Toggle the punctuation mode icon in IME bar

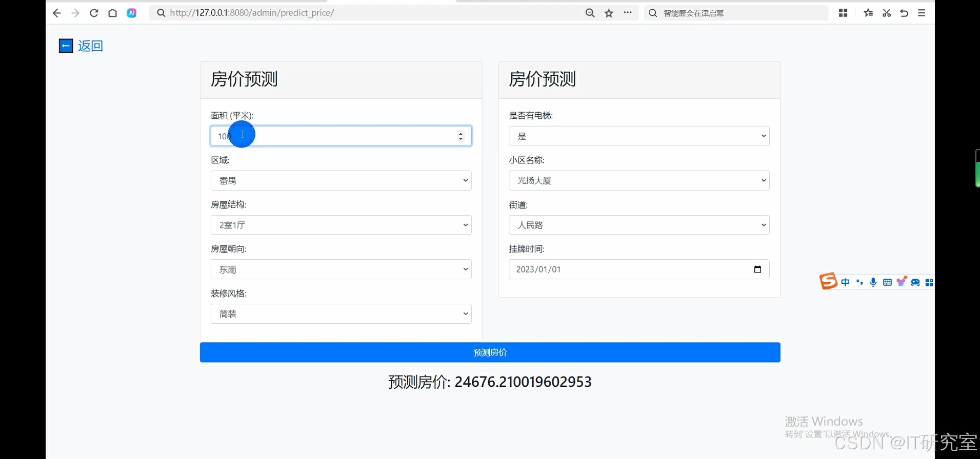click(859, 282)
